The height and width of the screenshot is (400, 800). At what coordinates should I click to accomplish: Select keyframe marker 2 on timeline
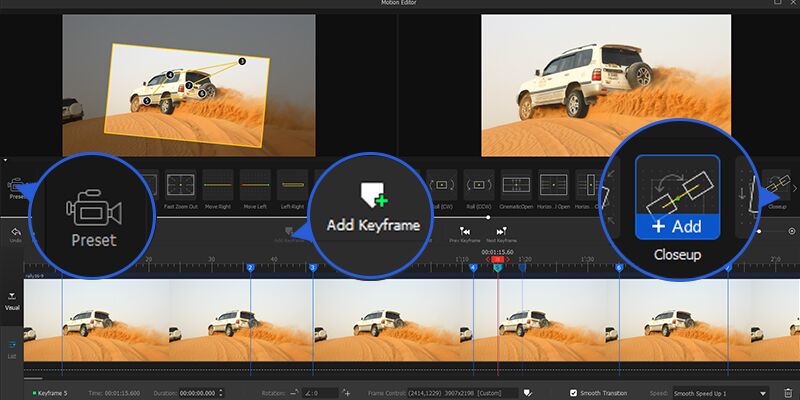point(250,267)
